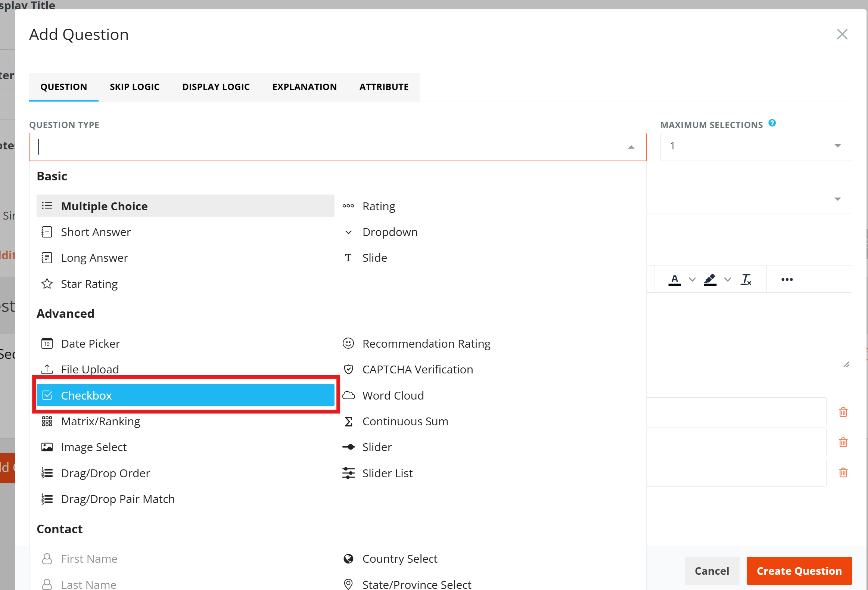Switch to the Skip Logic tab
This screenshot has width=868, height=590.
click(134, 87)
